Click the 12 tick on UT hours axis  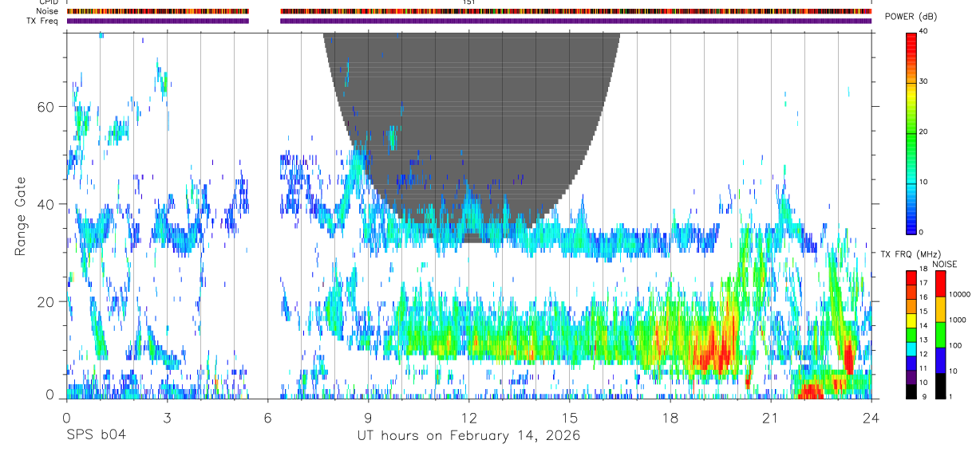[468, 417]
